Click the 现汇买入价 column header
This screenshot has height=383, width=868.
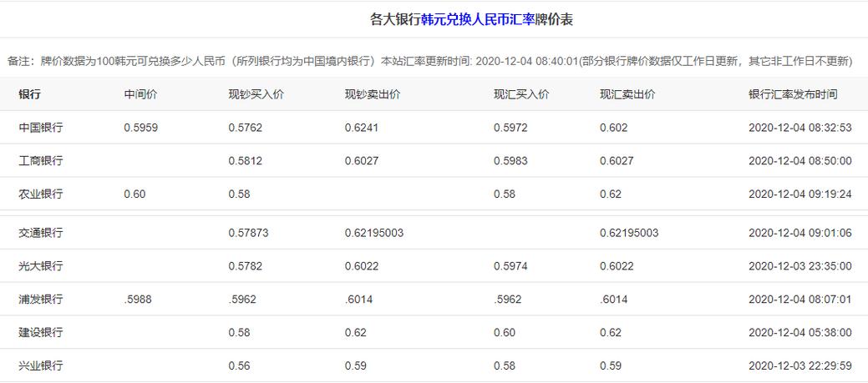tap(521, 94)
